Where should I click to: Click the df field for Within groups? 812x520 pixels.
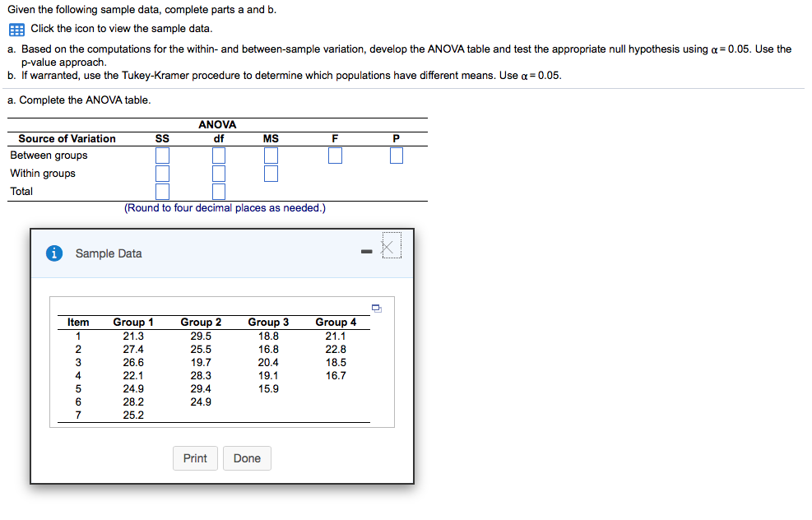point(218,173)
